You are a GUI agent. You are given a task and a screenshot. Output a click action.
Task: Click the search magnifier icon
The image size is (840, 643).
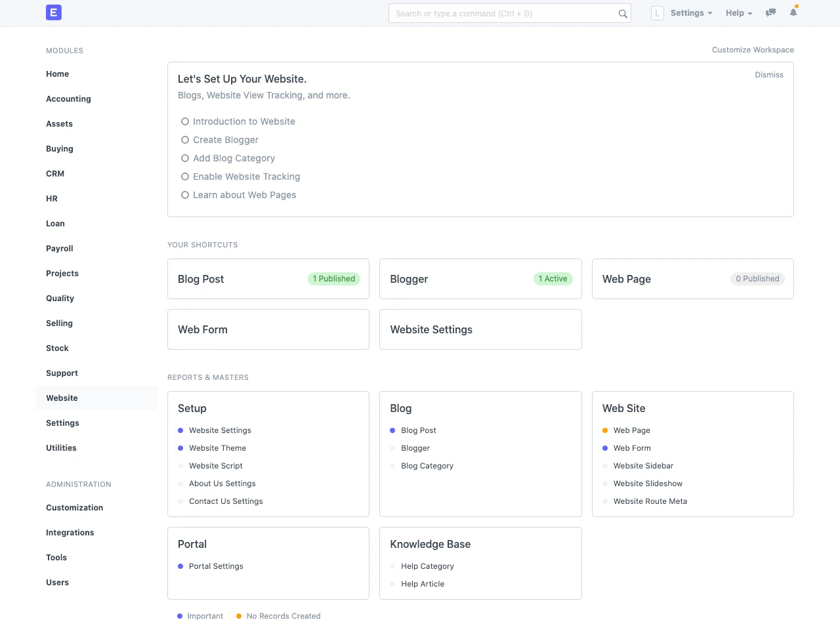[x=623, y=14]
